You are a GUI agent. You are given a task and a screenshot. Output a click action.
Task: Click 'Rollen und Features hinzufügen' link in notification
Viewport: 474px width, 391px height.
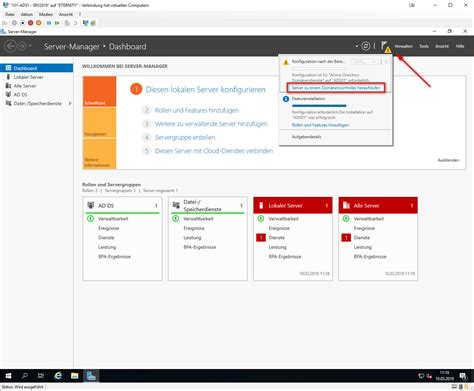[320, 125]
